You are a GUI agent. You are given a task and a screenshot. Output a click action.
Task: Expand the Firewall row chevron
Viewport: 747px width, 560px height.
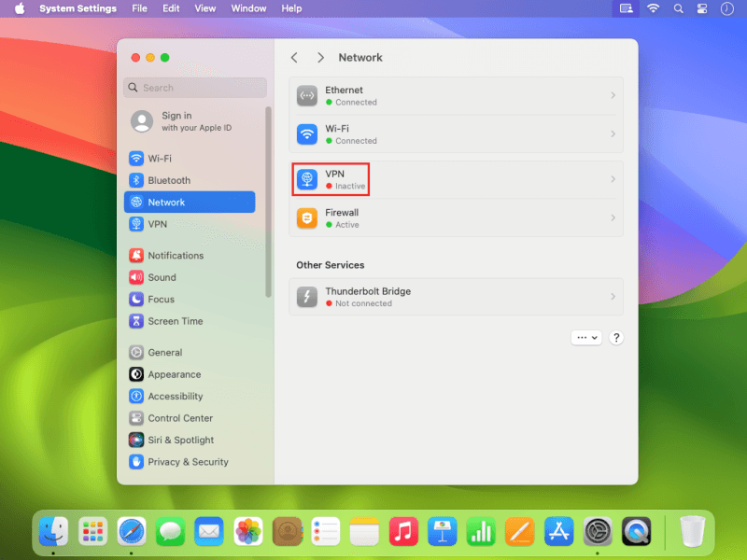tap(613, 218)
